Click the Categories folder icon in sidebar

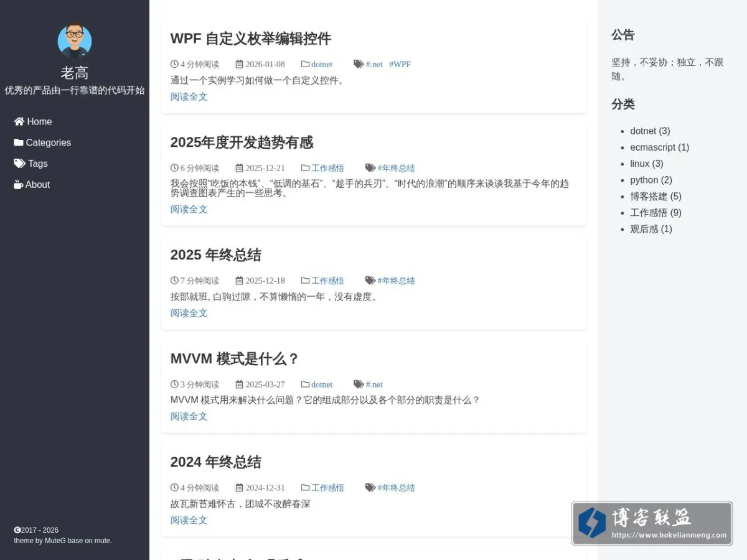pyautogui.click(x=19, y=142)
